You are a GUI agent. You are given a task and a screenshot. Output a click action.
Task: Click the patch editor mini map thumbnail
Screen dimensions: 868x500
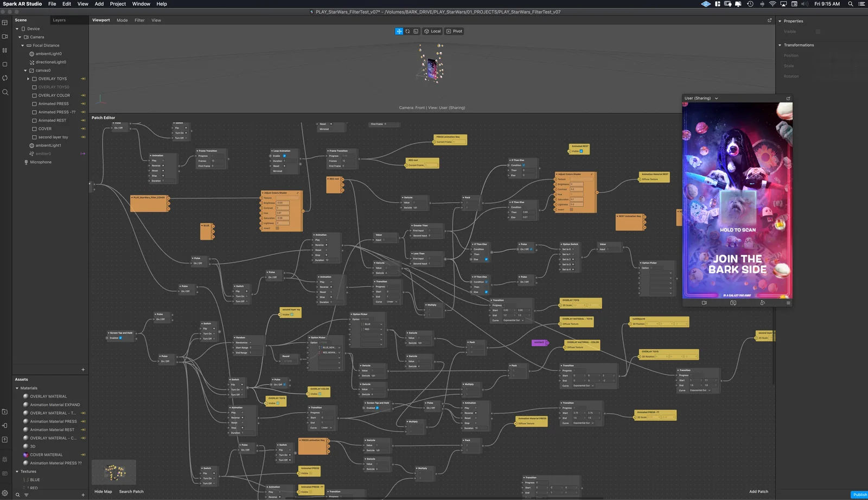click(x=114, y=472)
